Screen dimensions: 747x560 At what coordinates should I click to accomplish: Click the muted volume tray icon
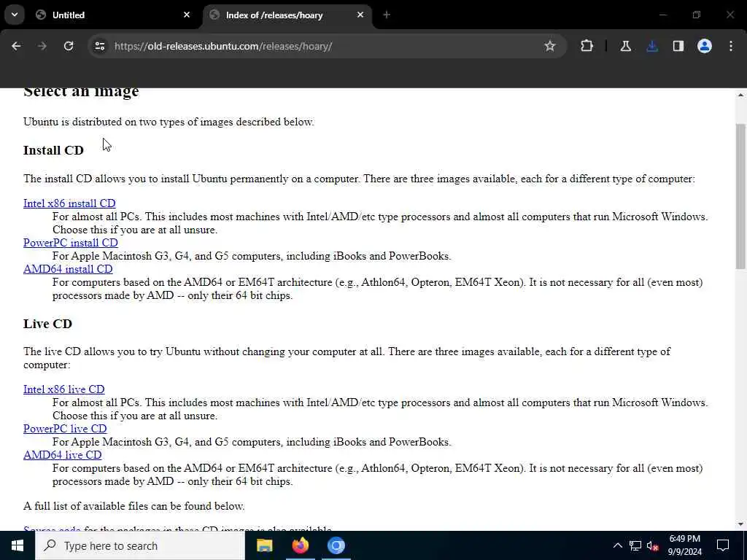click(653, 545)
